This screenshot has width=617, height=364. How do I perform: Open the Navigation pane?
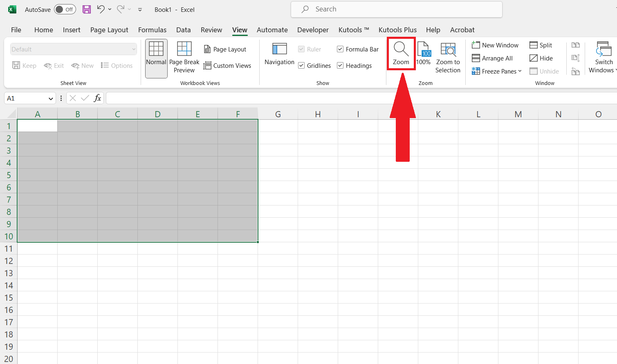279,55
